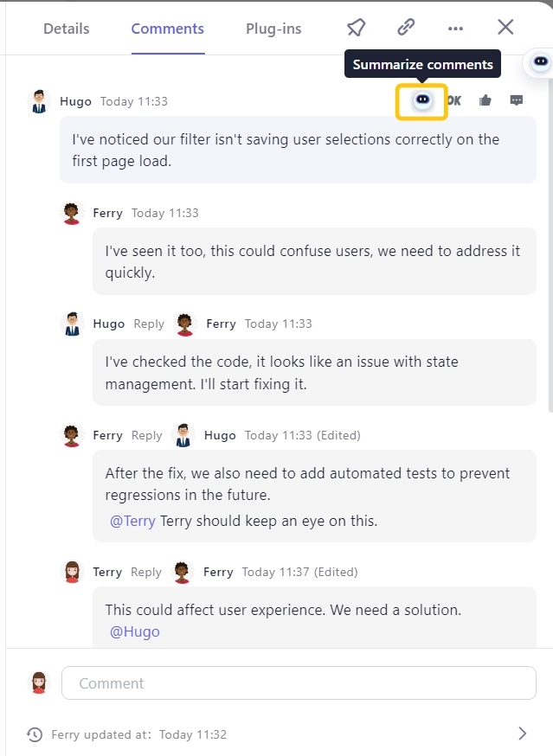Viewport: 553px width, 756px height.
Task: Click the @Terry mention link
Action: point(132,521)
